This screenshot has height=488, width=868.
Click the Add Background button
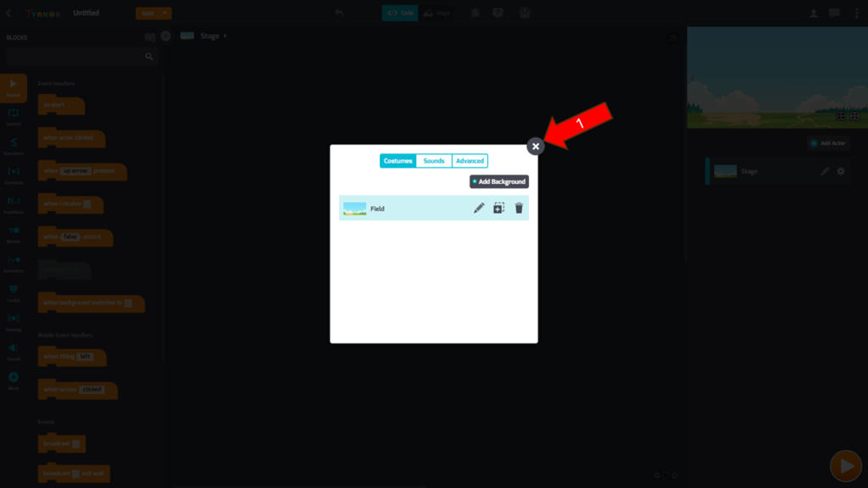(x=499, y=181)
